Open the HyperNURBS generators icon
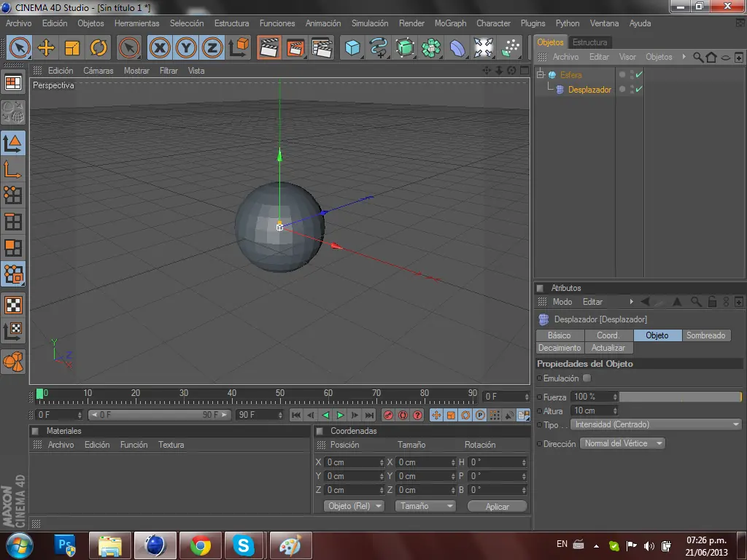 point(405,47)
